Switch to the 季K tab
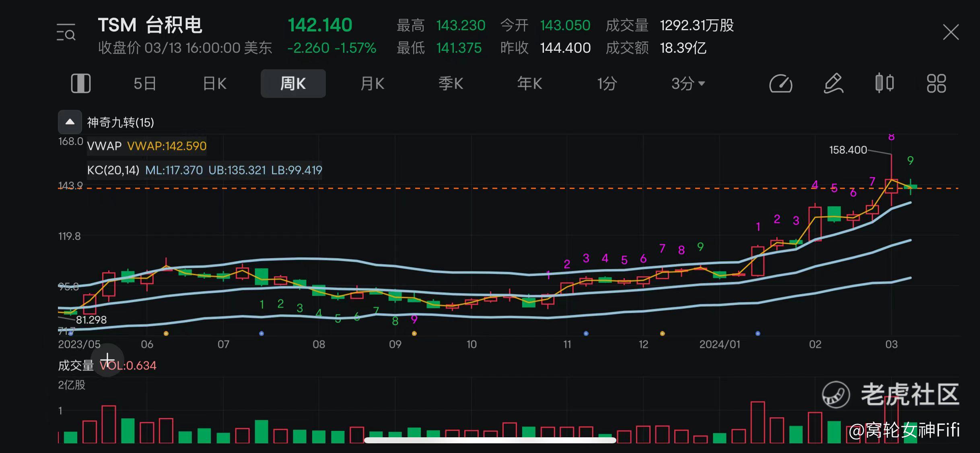 click(x=451, y=84)
